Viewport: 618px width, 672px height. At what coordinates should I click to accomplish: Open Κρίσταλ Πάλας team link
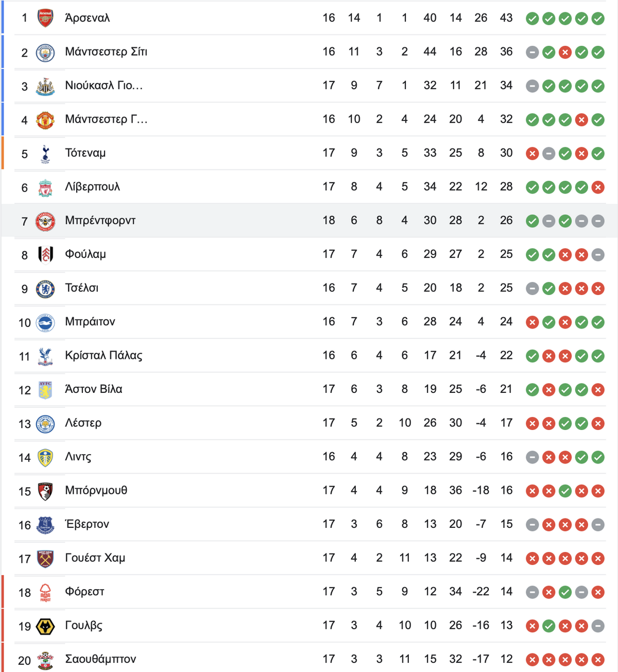pos(104,355)
